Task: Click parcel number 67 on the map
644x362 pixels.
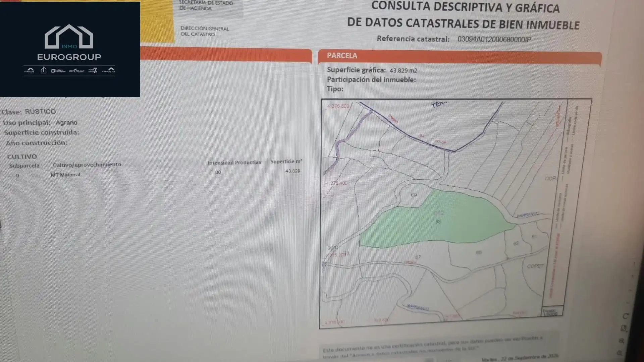Action: coord(418,257)
